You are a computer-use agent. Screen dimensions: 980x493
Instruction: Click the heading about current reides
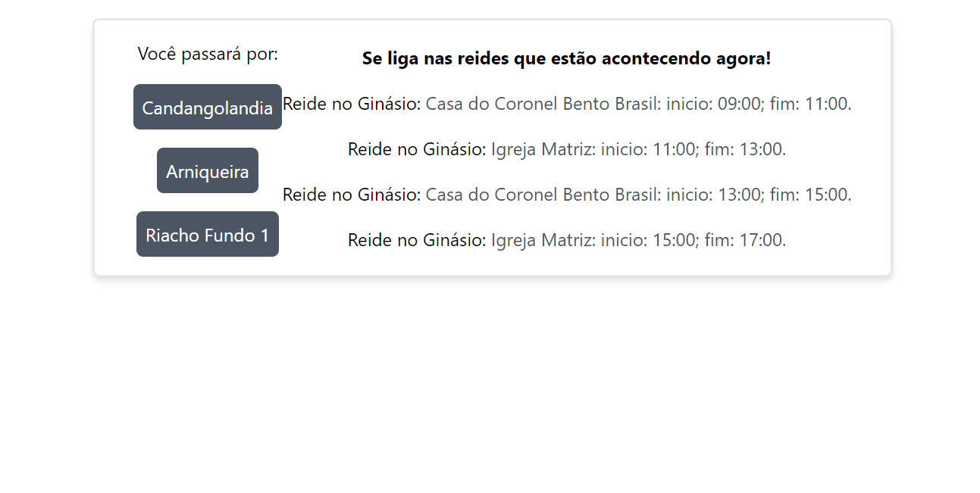pyautogui.click(x=567, y=58)
